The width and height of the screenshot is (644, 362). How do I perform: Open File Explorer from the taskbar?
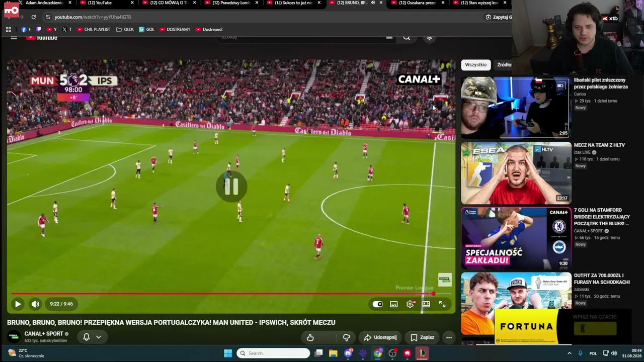click(333, 353)
